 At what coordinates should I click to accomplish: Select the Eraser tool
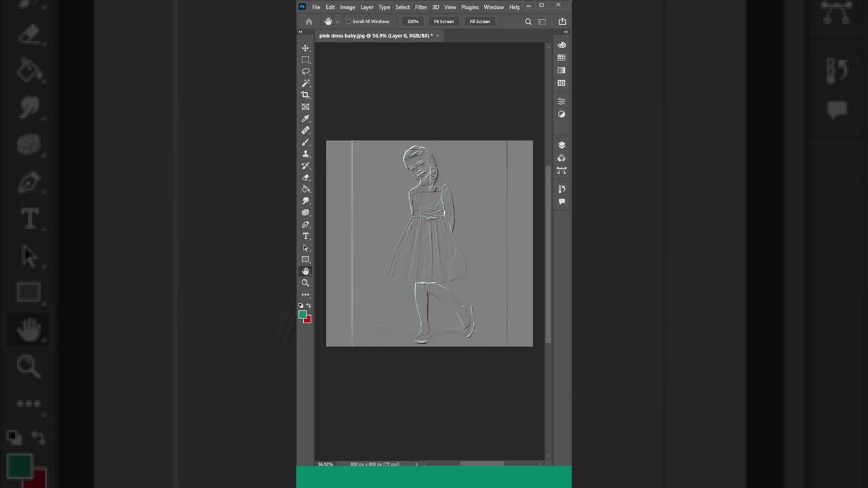tap(305, 177)
